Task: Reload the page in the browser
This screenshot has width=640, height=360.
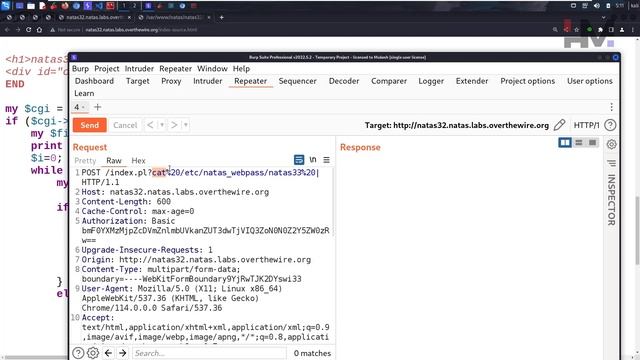Action: tap(29, 30)
